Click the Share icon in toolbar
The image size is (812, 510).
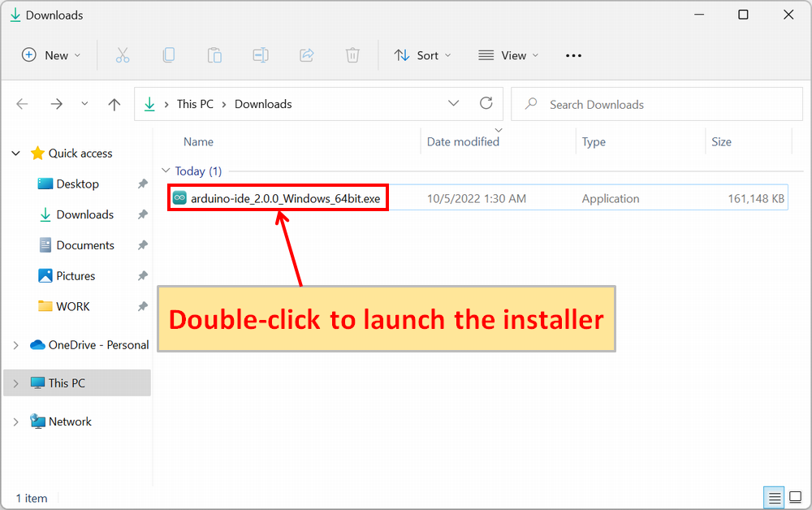coord(307,55)
